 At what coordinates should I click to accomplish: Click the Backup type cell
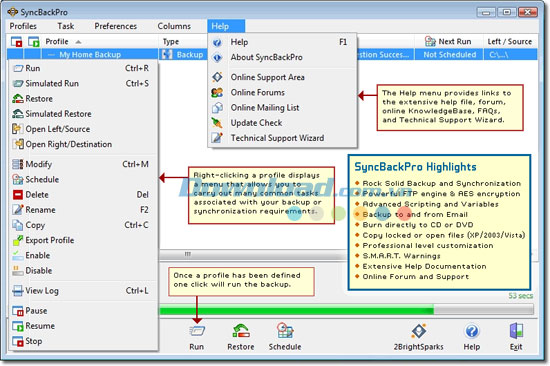[183, 54]
